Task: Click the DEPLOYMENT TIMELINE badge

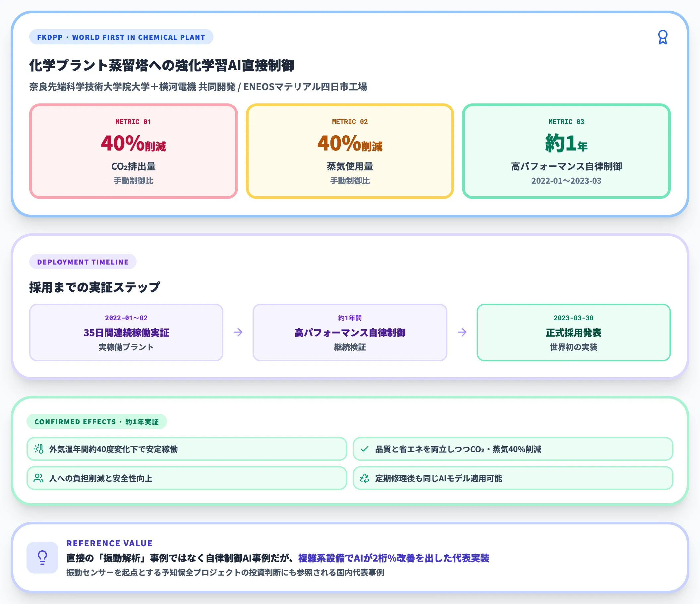Action: pos(83,262)
